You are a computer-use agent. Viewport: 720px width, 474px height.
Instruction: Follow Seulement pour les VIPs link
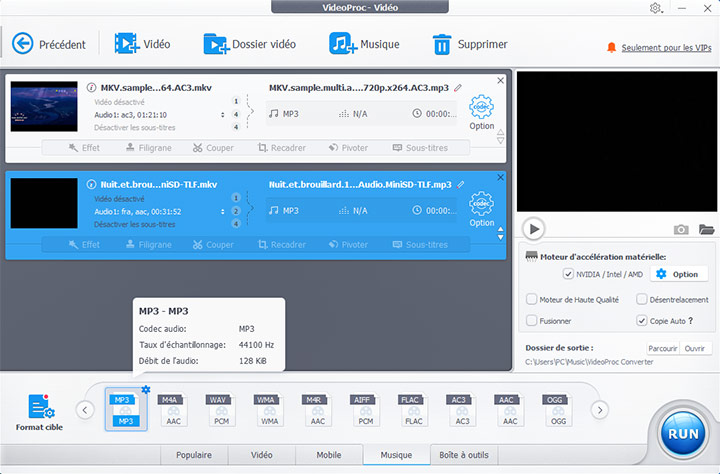[x=666, y=48]
